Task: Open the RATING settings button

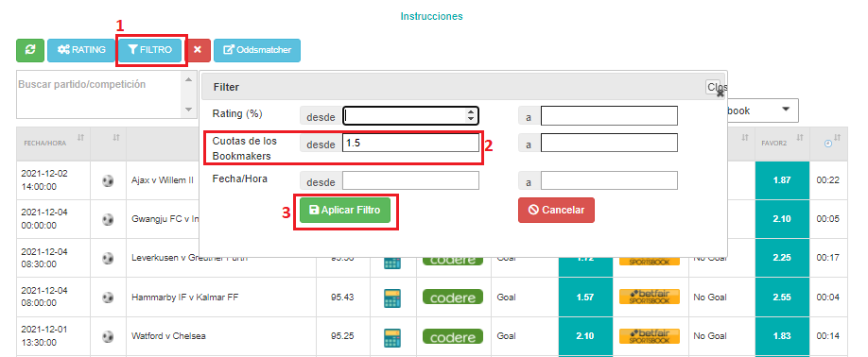Action: coord(81,50)
